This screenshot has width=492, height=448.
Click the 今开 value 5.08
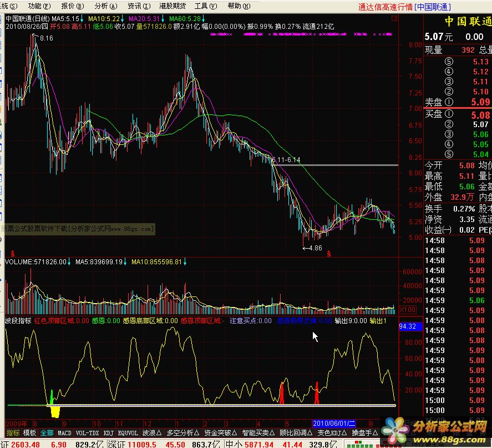pos(467,165)
